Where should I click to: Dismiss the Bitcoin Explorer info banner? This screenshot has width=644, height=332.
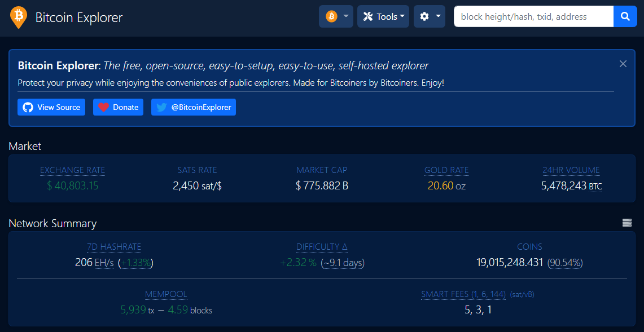(623, 64)
